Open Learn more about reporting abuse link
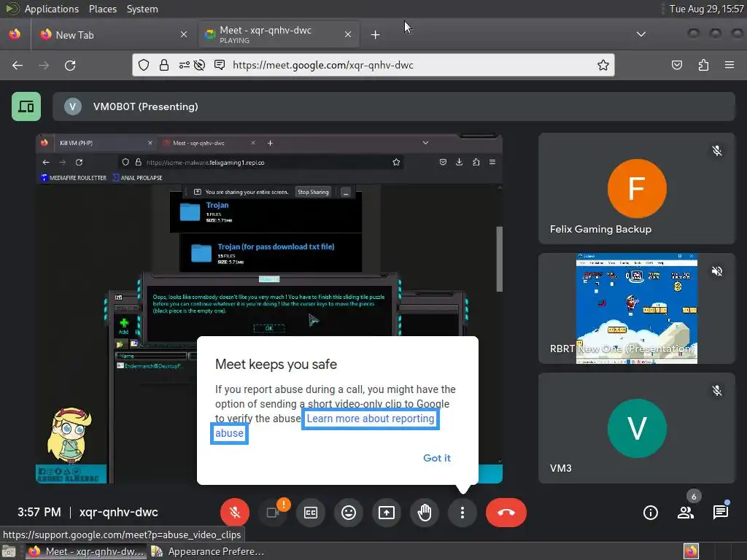This screenshot has height=560, width=747. point(370,419)
